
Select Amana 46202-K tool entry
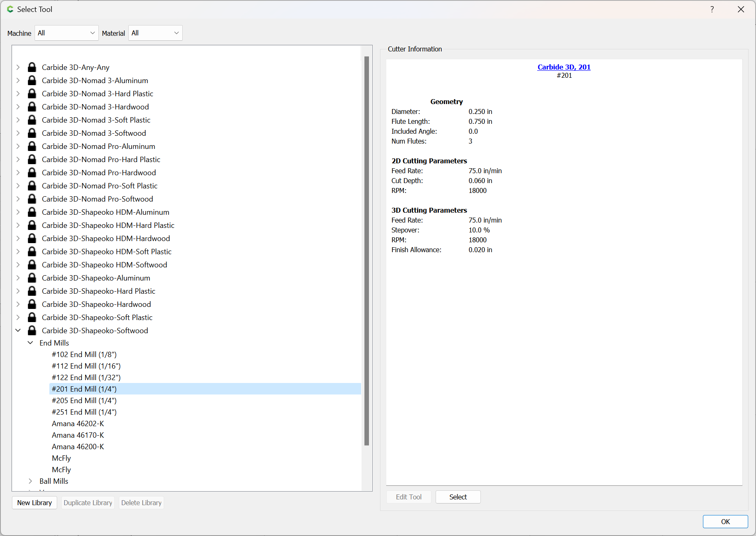pyautogui.click(x=78, y=423)
